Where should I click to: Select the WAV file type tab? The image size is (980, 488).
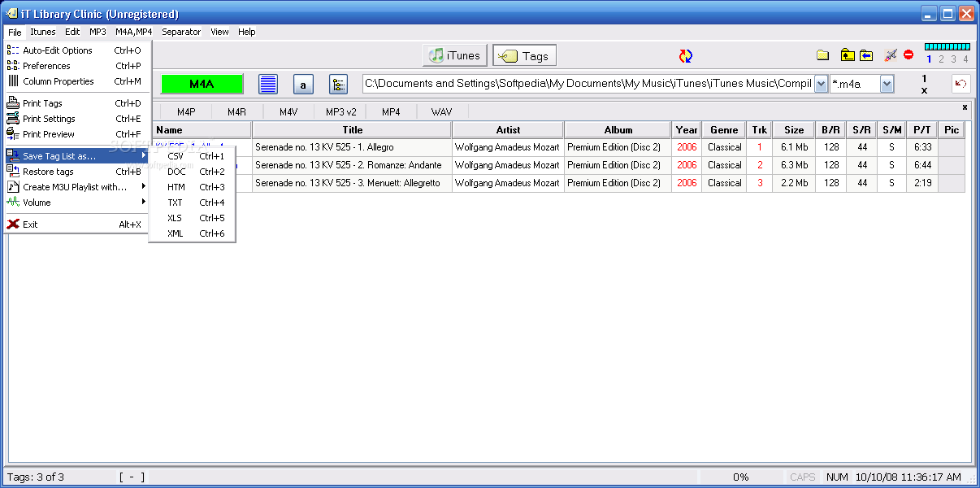(x=442, y=112)
